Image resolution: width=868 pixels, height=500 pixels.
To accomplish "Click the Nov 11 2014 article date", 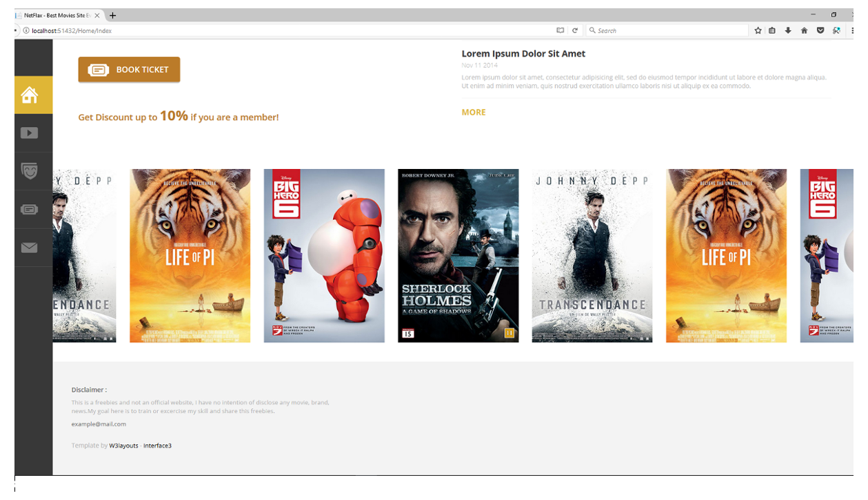I will [480, 66].
